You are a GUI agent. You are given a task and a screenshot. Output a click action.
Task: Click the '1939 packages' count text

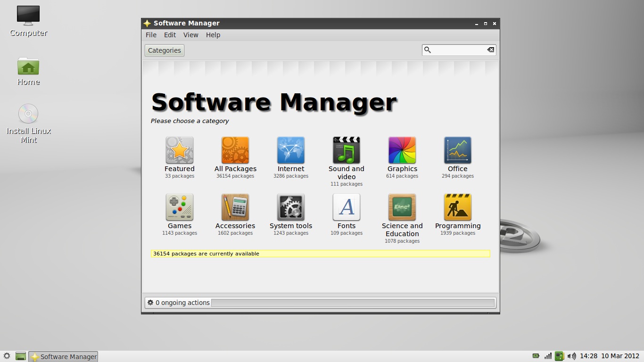(458, 233)
